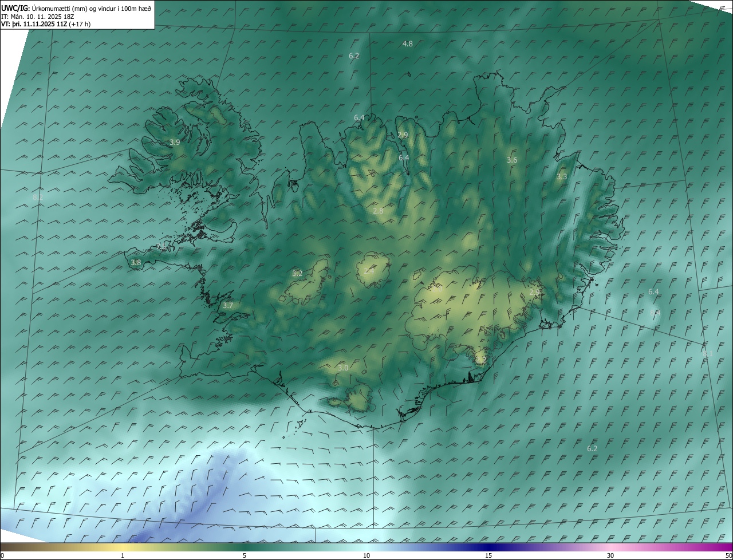Click the 'IT: Mán. 10. 11. 2025 18Z' line
This screenshot has width=733, height=560.
pyautogui.click(x=38, y=16)
